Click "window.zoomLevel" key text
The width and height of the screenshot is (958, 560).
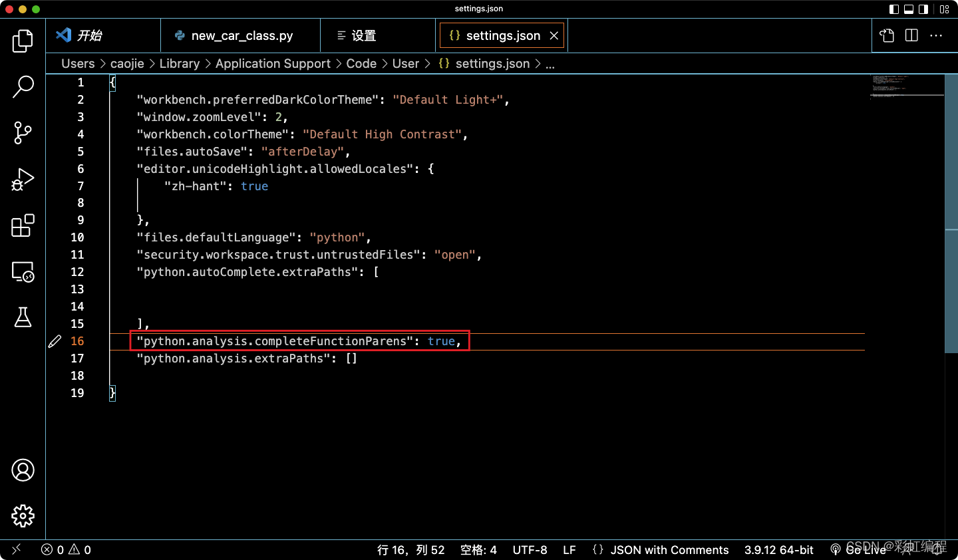click(x=200, y=117)
